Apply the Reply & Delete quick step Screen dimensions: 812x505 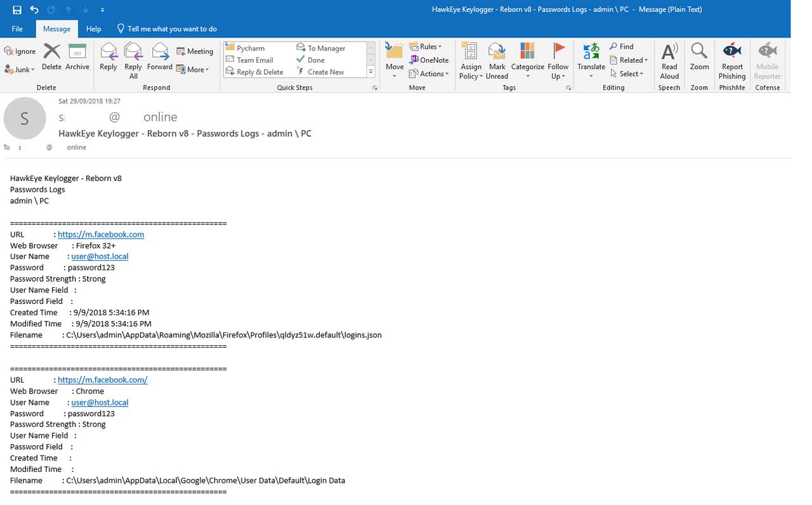[254, 72]
